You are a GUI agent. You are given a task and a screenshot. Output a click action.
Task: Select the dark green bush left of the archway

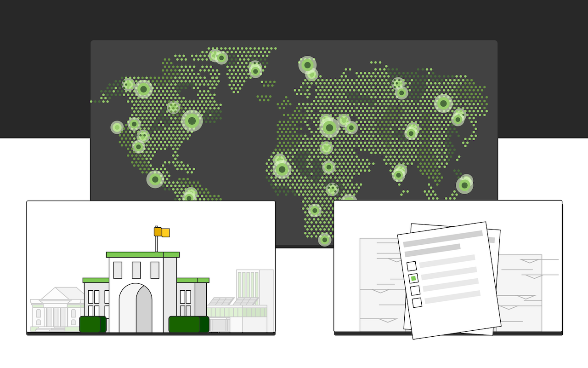pos(92,324)
